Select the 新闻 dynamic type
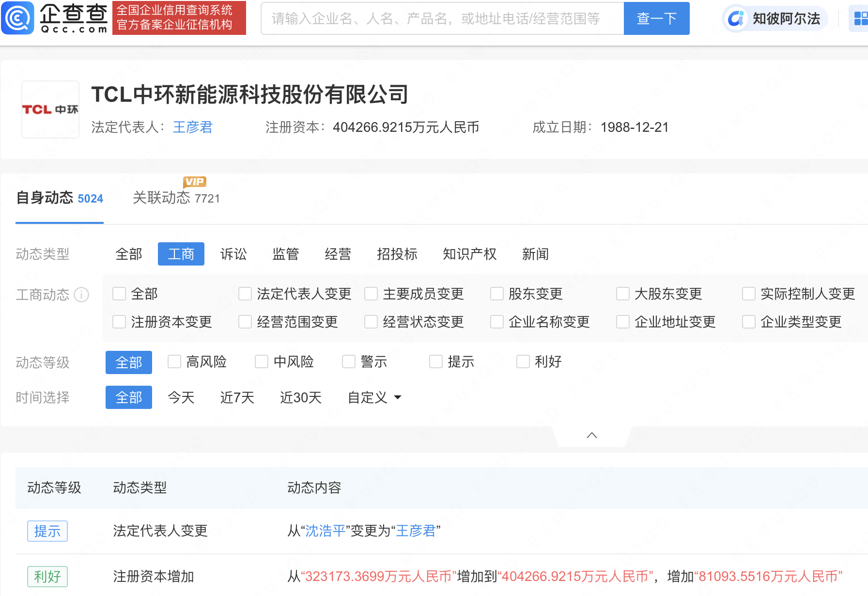Screen dimensions: 868x596 pyautogui.click(x=536, y=254)
